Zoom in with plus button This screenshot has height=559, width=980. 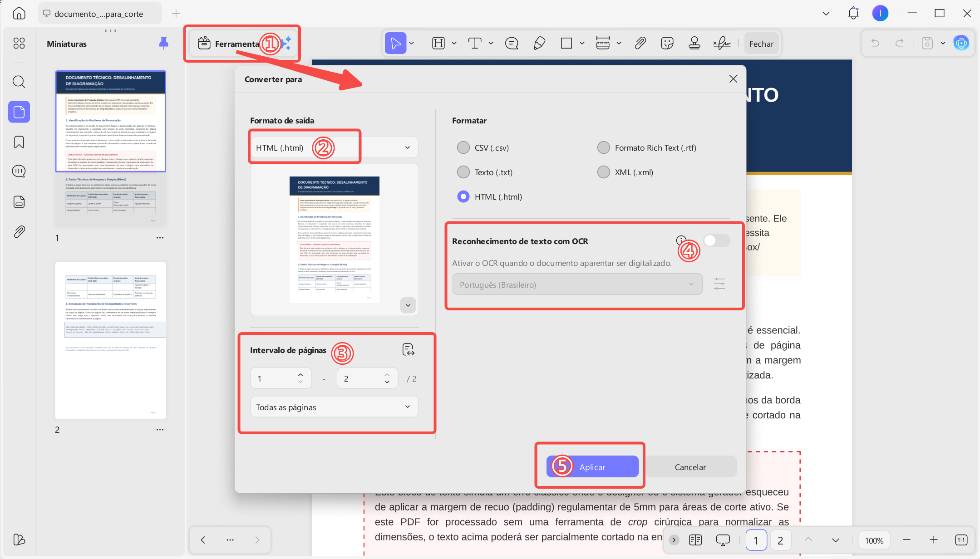click(x=934, y=540)
